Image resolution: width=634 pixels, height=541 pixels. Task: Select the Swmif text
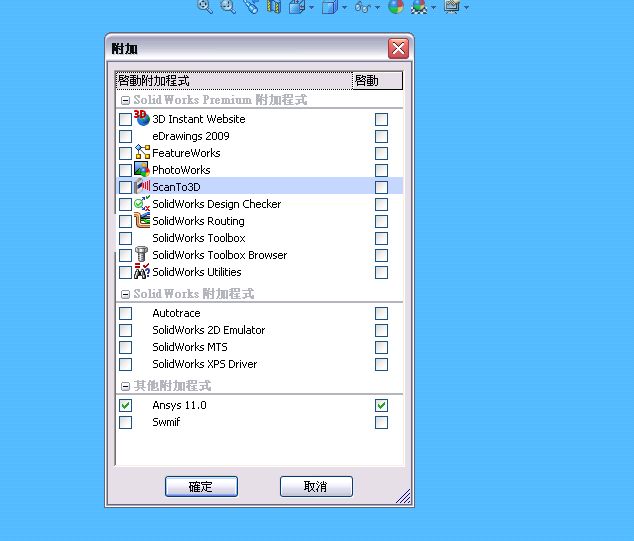pyautogui.click(x=166, y=423)
